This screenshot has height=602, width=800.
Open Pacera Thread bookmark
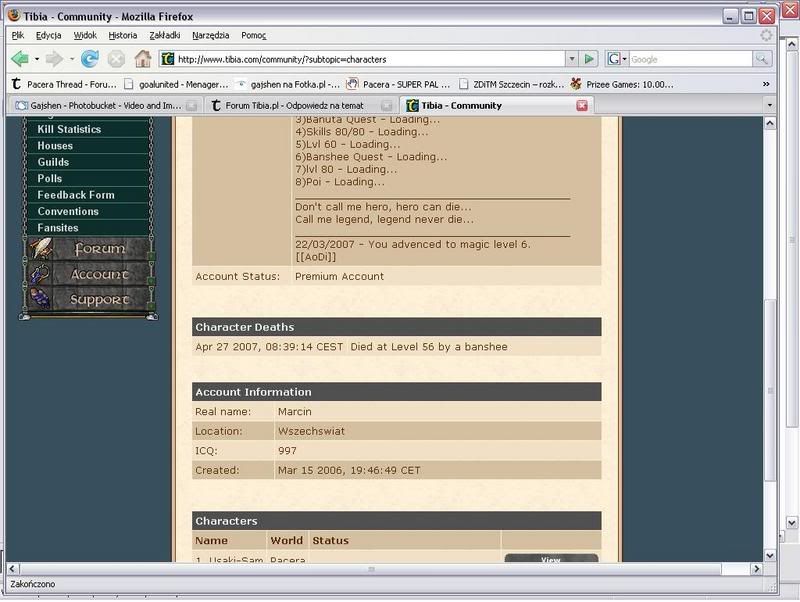pos(64,84)
